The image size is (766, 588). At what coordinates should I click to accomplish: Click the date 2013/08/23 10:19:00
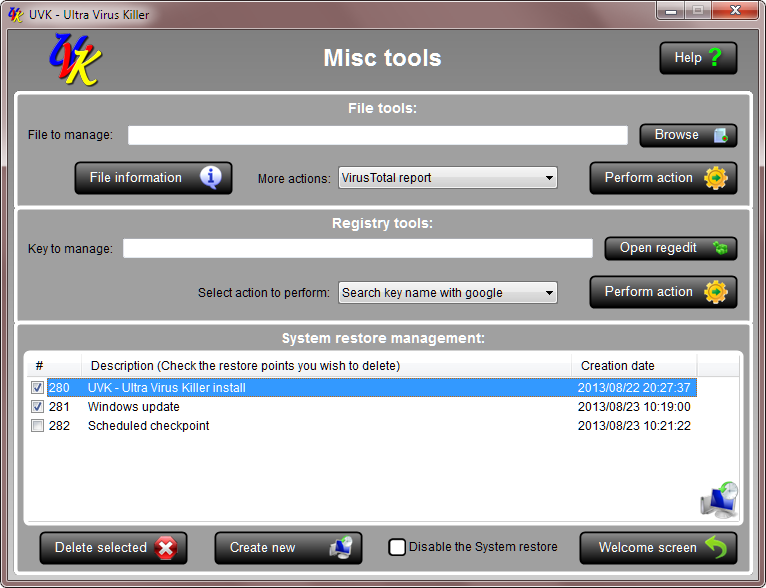[634, 406]
